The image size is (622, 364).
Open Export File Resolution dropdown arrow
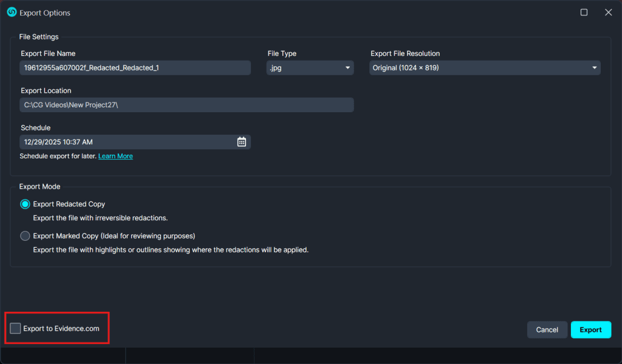pos(594,68)
